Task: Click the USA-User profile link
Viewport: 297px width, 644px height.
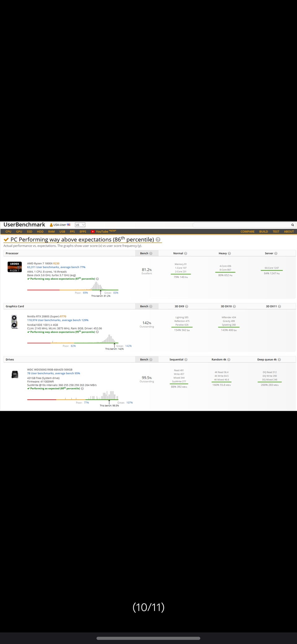Action: point(60,225)
